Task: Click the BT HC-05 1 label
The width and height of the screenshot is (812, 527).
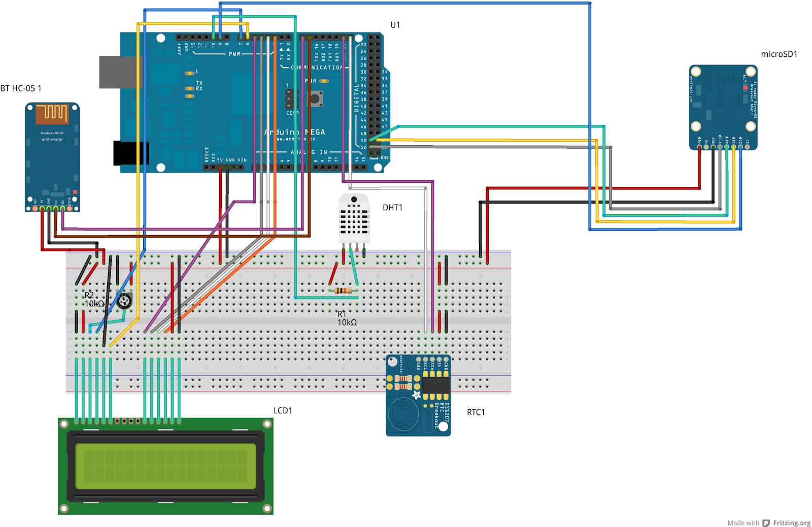Action: point(21,88)
